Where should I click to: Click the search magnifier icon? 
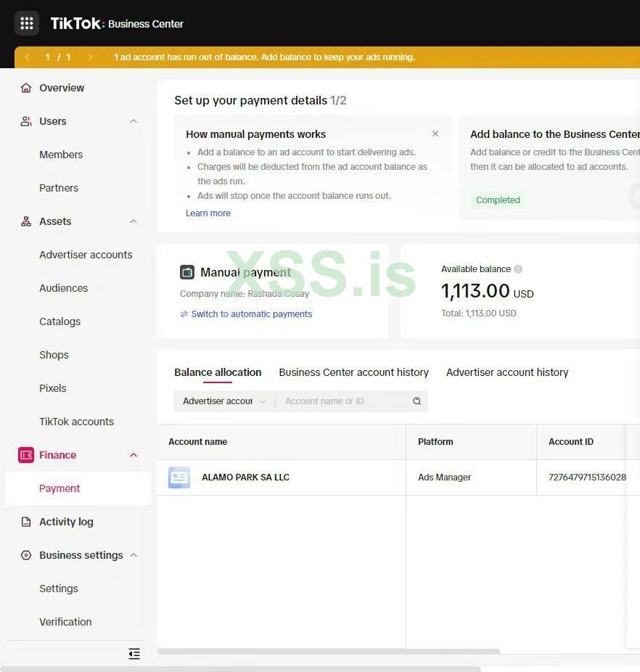pos(417,401)
